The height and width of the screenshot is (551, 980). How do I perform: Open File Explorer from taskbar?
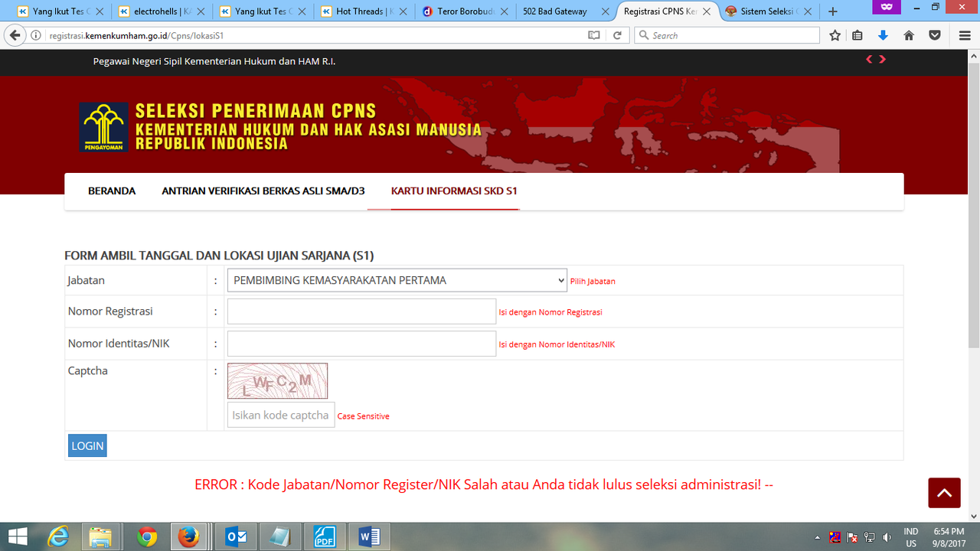tap(100, 536)
